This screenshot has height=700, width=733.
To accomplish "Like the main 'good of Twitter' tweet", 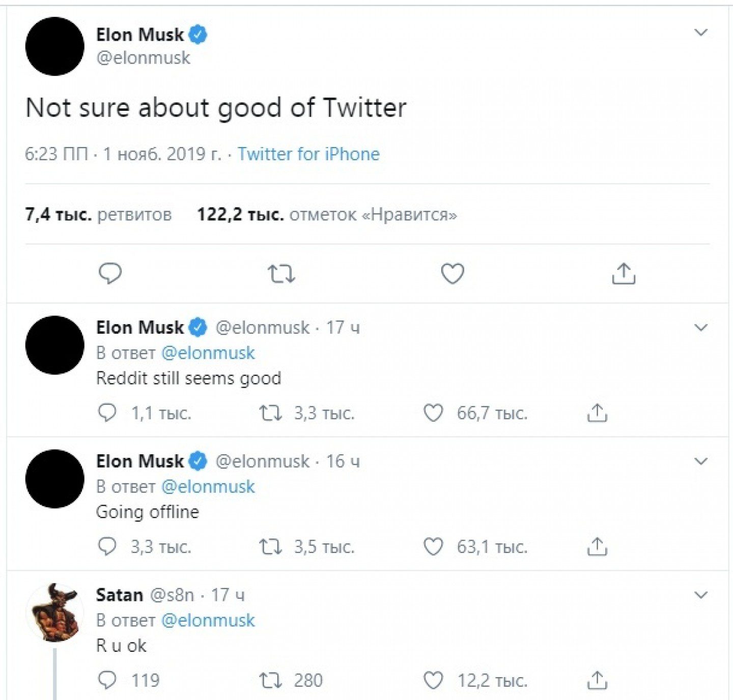I will point(453,274).
